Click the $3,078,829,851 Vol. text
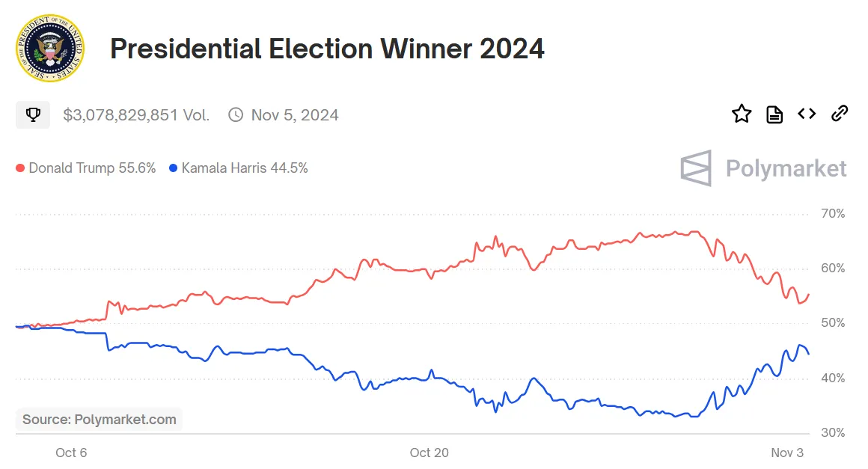868x469 pixels. pyautogui.click(x=136, y=115)
